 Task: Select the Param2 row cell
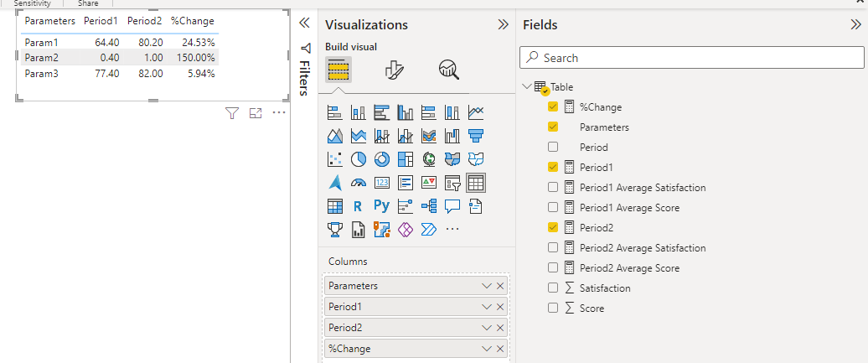(x=42, y=58)
